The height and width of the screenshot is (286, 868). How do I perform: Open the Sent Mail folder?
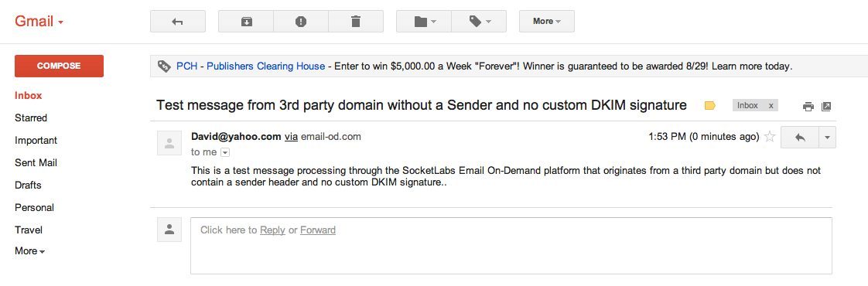point(36,162)
